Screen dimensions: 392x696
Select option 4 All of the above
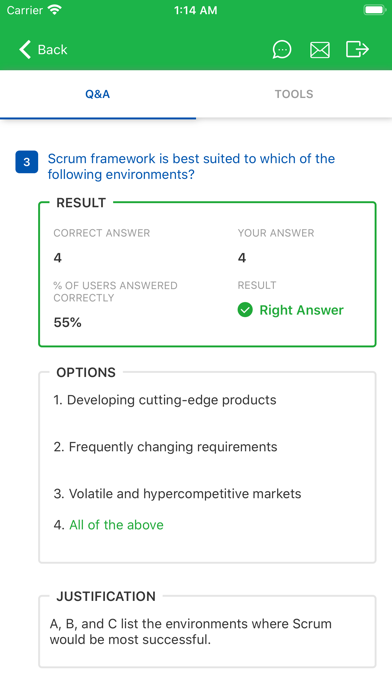(x=108, y=525)
